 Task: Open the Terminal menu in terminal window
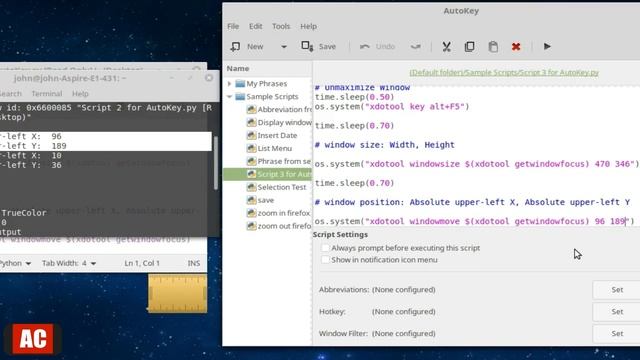47,93
